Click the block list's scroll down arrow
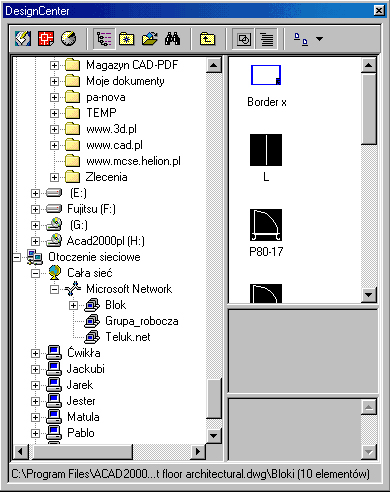 pos(369,295)
